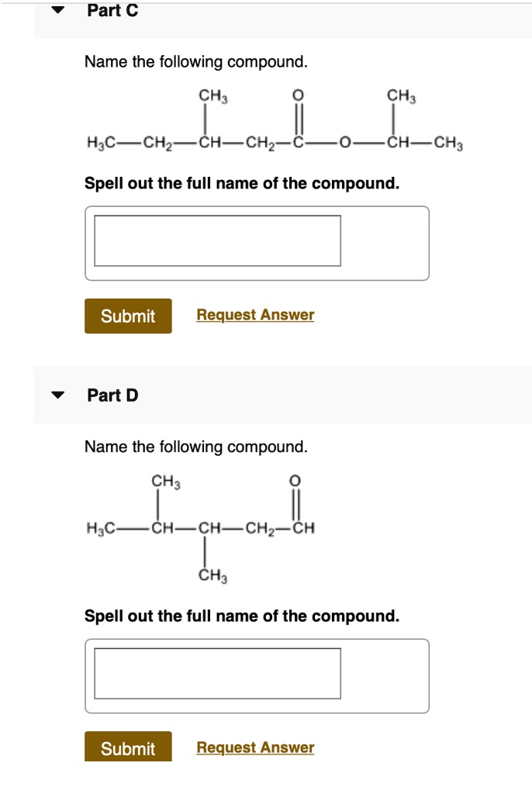Click Part D 'Name the following compound' prompt
The height and width of the screenshot is (794, 532).
click(x=195, y=447)
